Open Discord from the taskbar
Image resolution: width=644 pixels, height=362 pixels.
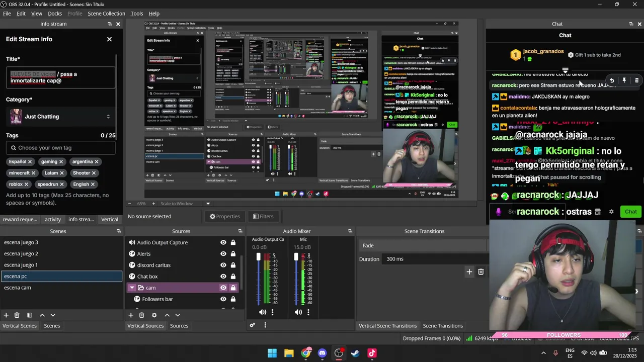(322, 353)
